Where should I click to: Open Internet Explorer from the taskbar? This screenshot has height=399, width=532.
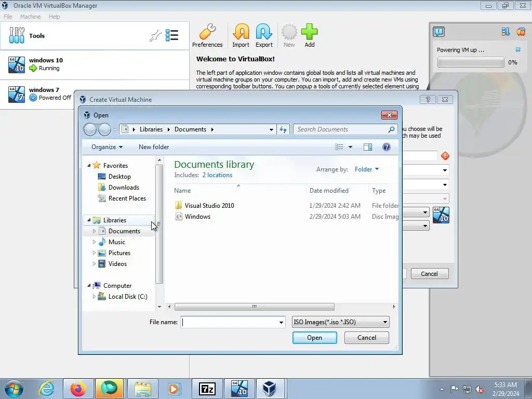tap(46, 389)
